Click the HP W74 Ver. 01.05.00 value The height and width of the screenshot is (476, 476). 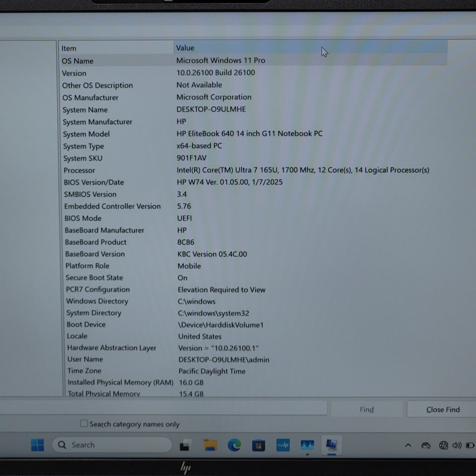(230, 182)
